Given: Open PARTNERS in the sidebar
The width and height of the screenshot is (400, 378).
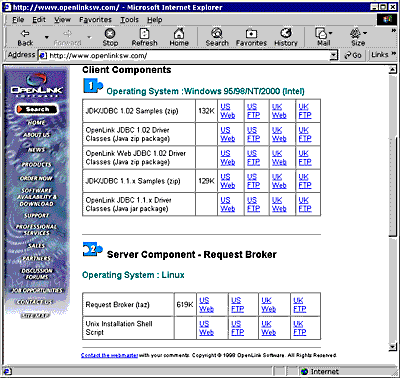Looking at the screenshot, I should [36, 259].
